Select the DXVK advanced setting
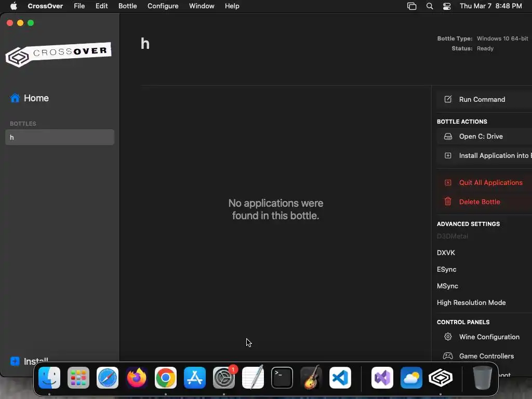This screenshot has height=399, width=532. 446,253
